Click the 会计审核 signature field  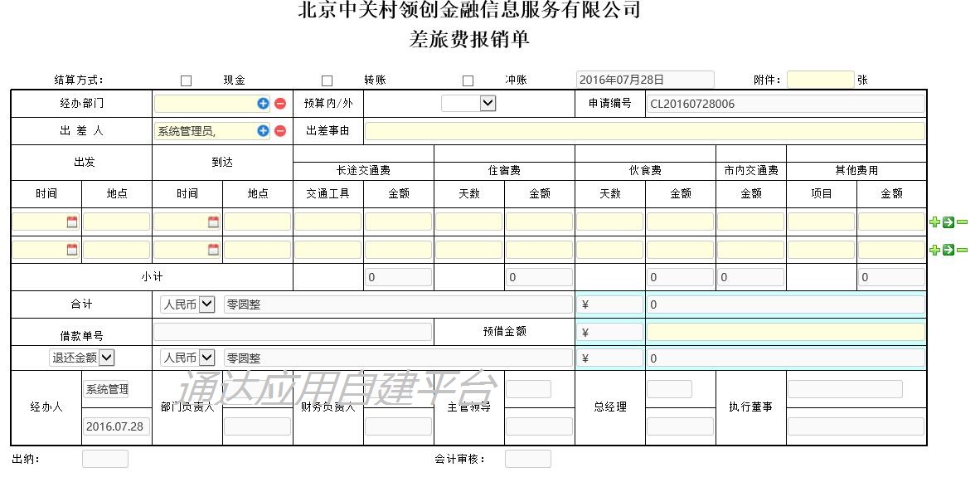click(x=528, y=459)
